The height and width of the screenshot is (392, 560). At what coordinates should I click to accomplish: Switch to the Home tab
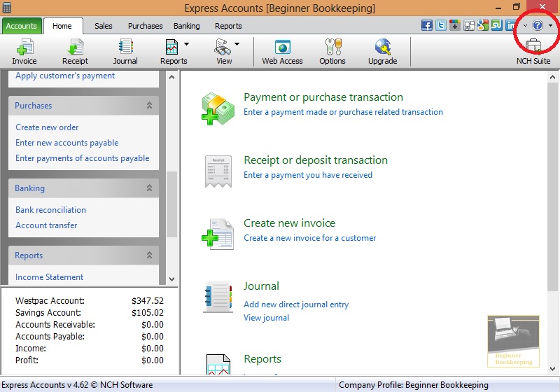(62, 26)
